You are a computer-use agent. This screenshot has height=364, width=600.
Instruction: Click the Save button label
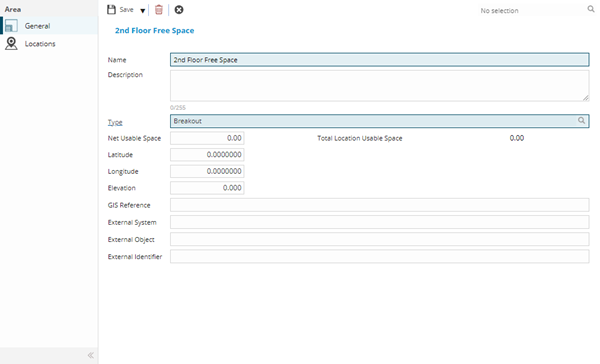tap(126, 10)
